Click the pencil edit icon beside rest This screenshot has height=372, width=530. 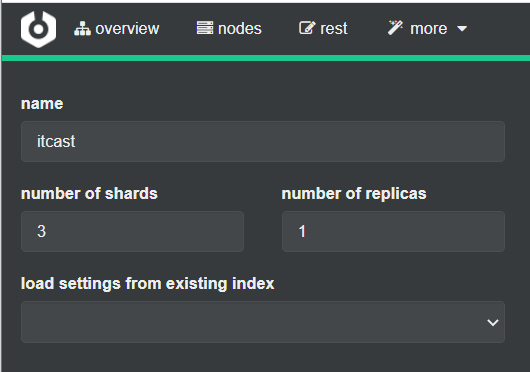click(x=307, y=28)
